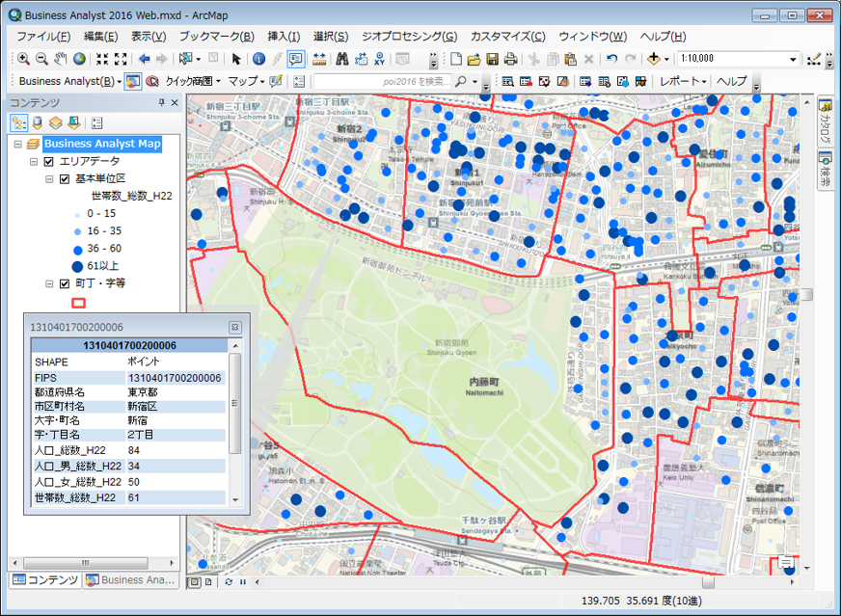Open the カタログ side tab
Image resolution: width=841 pixels, height=616 pixels.
pos(825,121)
